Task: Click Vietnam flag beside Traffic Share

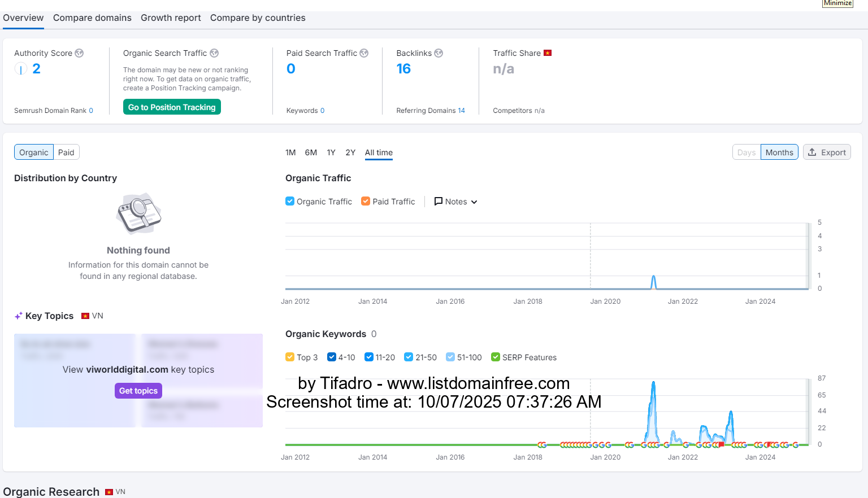Action: 547,53
